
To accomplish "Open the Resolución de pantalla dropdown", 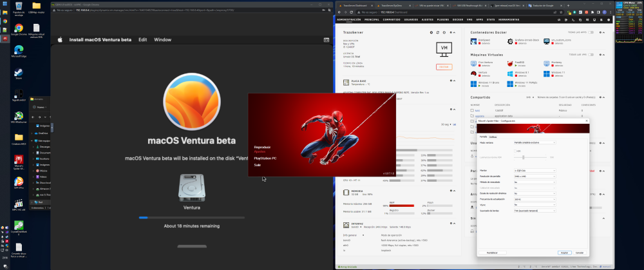I will [x=535, y=177].
